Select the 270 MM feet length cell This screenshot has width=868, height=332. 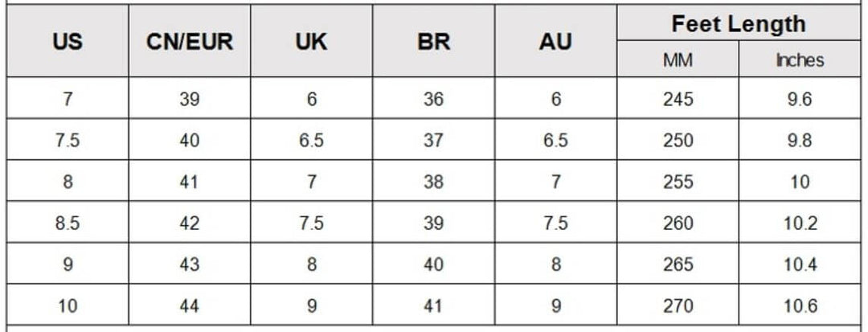678,305
